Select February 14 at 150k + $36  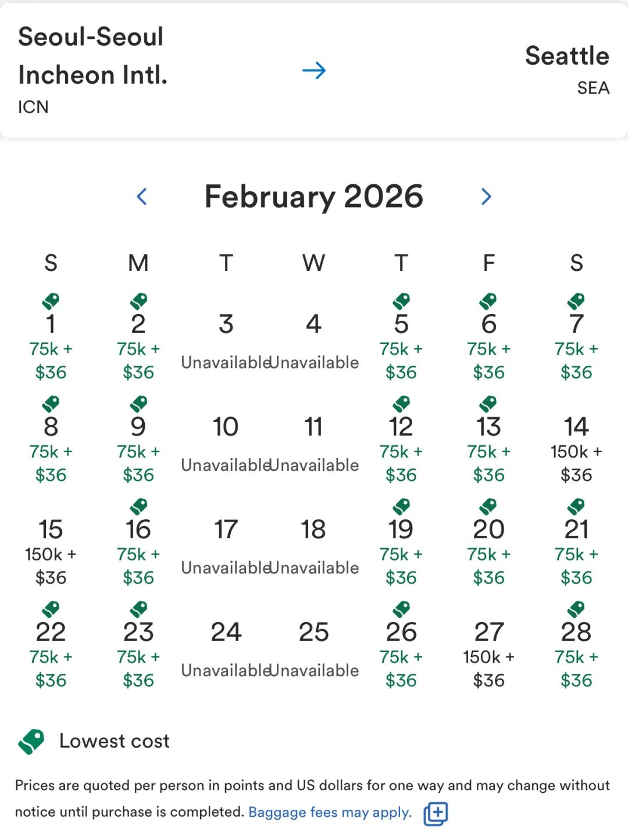(x=576, y=449)
